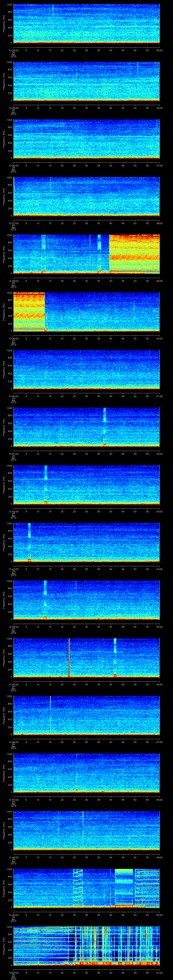Click the "1000" frequency tick of the 10:34:00 spectrogram
The width and height of the screenshot is (173, 980).
[x=9, y=5]
